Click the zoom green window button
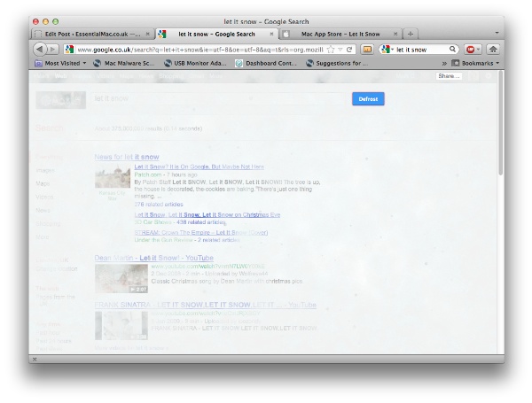This screenshot has height=403, width=532. pos(56,21)
